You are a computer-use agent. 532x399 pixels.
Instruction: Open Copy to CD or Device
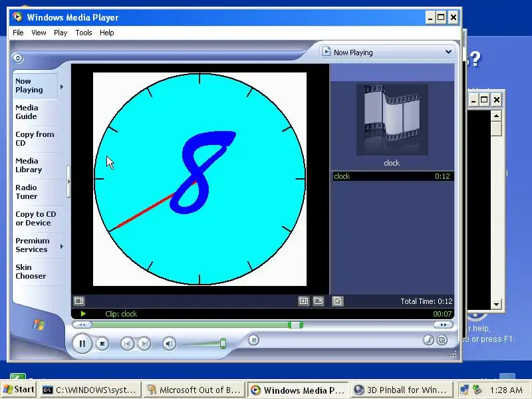click(36, 219)
